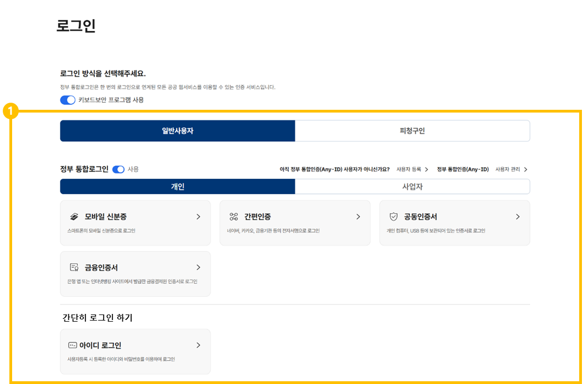Image resolution: width=588 pixels, height=384 pixels.
Task: Open 공동인증서 via its chevron arrow
Action: 517,217
